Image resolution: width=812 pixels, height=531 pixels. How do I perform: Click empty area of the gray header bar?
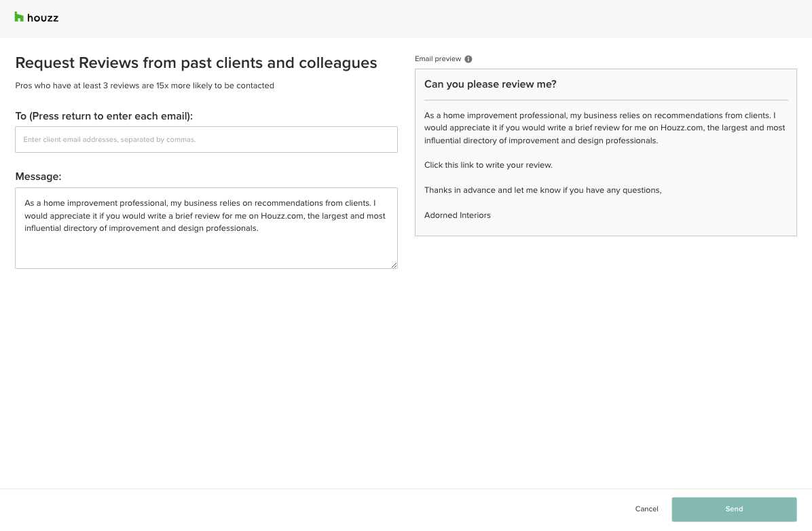click(x=435, y=18)
